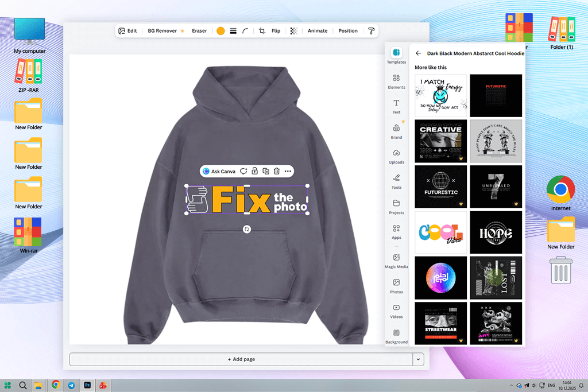Select the Folder (1) desktop icon
588x392 pixels.
point(562,33)
